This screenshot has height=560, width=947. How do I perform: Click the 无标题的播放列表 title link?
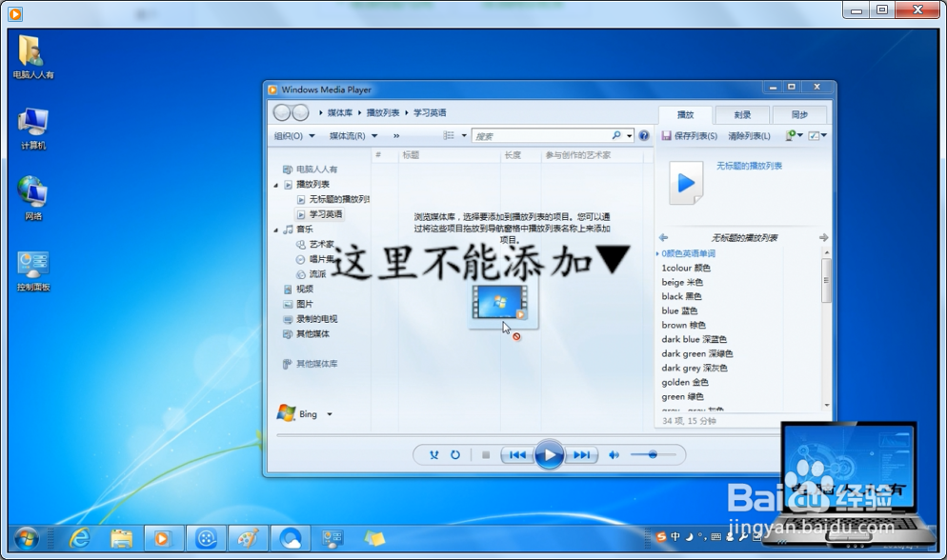[749, 166]
